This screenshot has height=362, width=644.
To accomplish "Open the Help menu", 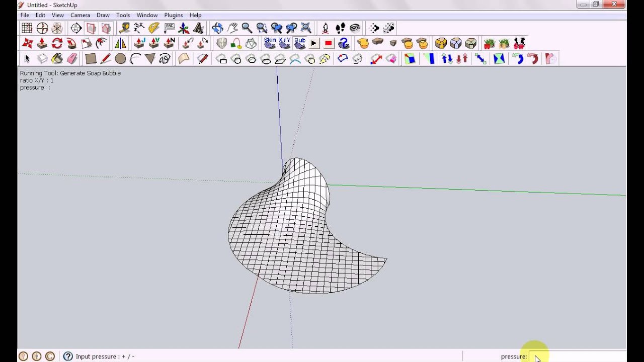I will click(x=195, y=15).
